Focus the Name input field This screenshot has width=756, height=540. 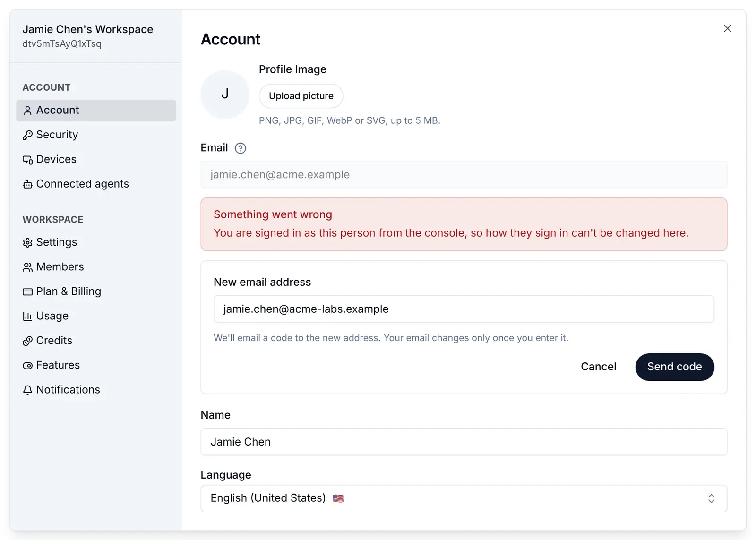click(x=464, y=442)
